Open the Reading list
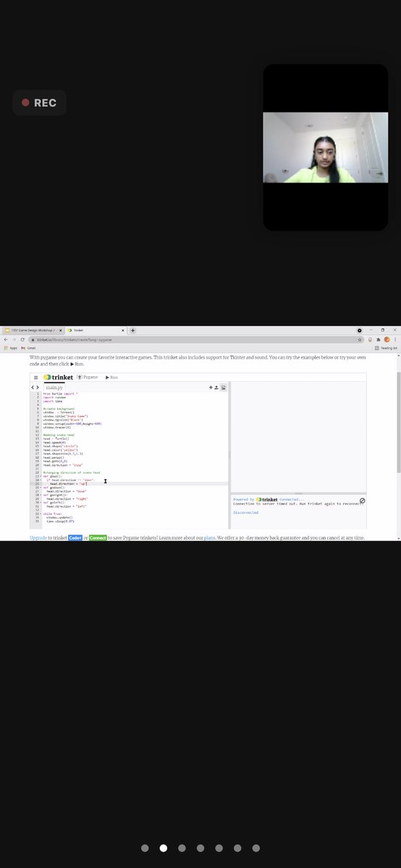401x868 pixels. click(x=386, y=348)
